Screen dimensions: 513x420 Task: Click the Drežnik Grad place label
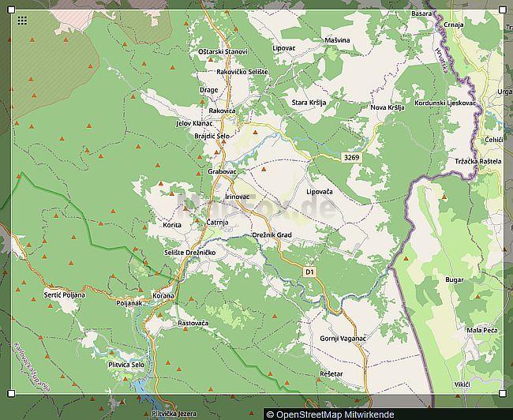tap(272, 235)
